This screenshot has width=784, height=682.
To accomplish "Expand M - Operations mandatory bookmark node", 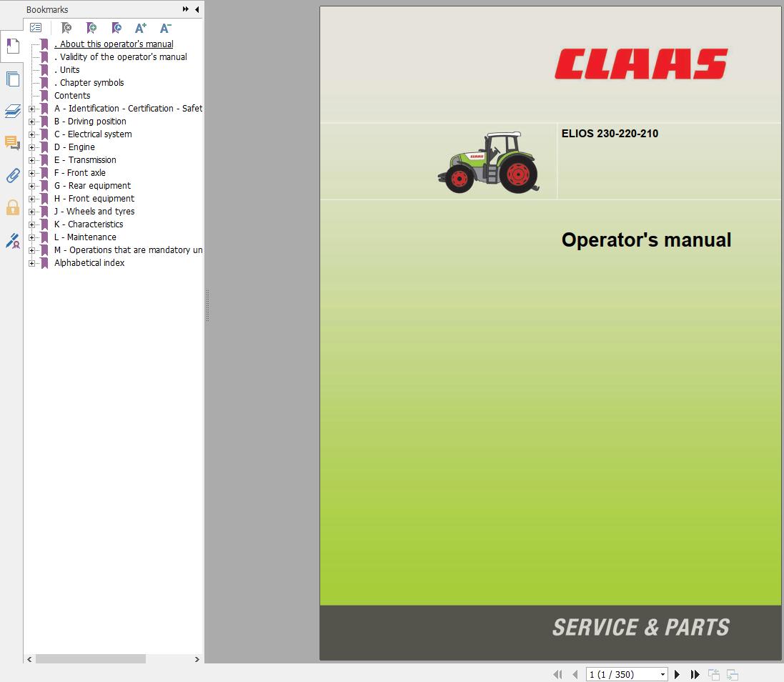I will (x=32, y=250).
